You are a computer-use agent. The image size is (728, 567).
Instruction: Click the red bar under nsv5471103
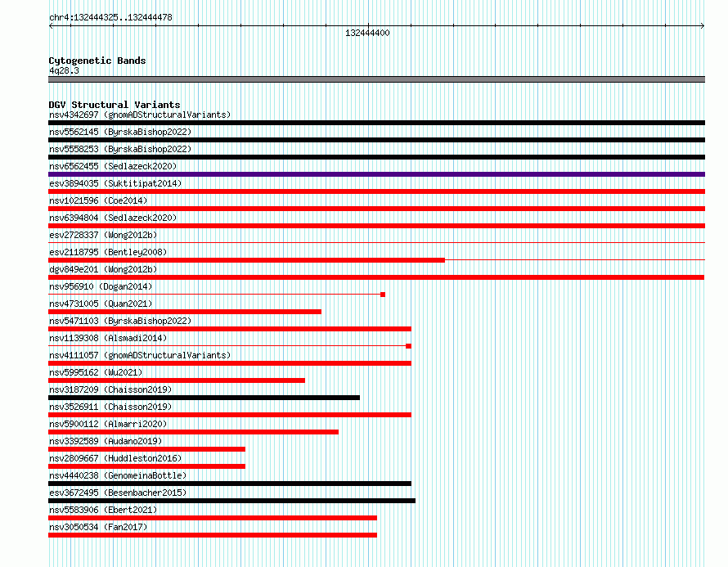(x=230, y=329)
